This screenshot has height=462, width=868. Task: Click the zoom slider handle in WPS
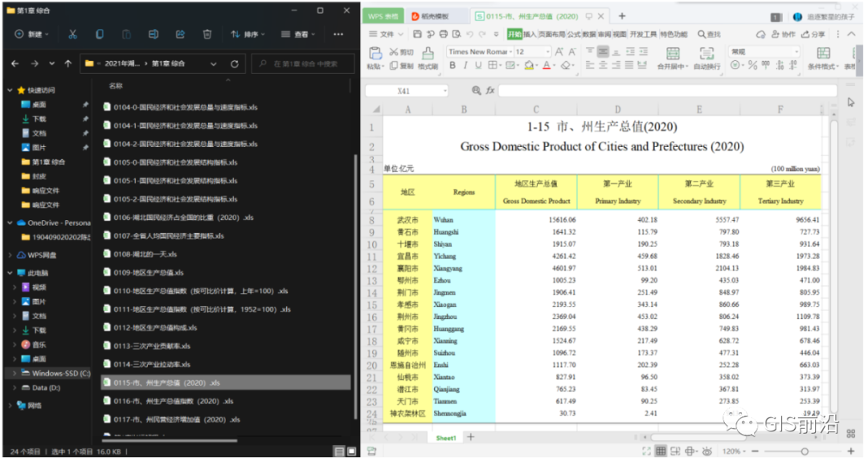point(805,452)
